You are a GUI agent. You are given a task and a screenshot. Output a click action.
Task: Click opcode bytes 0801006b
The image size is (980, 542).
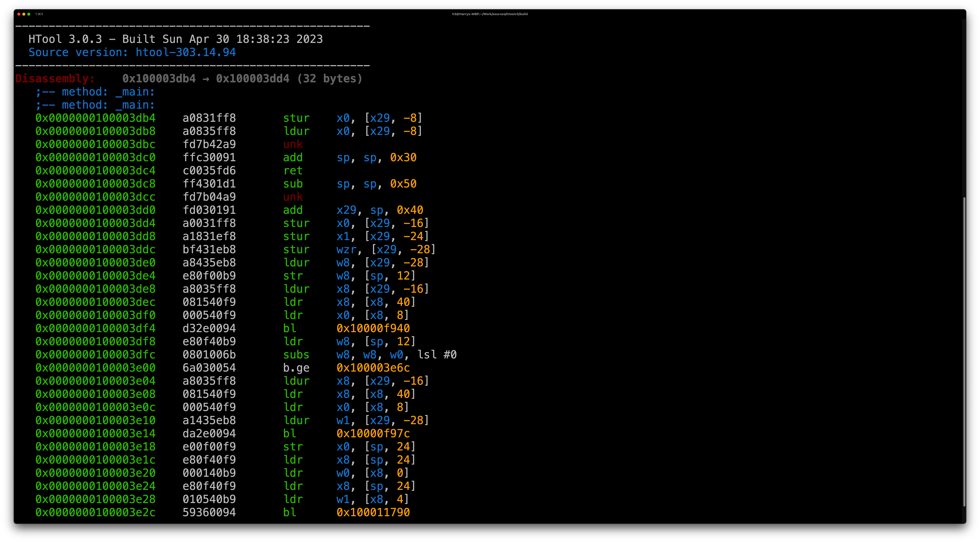point(209,355)
